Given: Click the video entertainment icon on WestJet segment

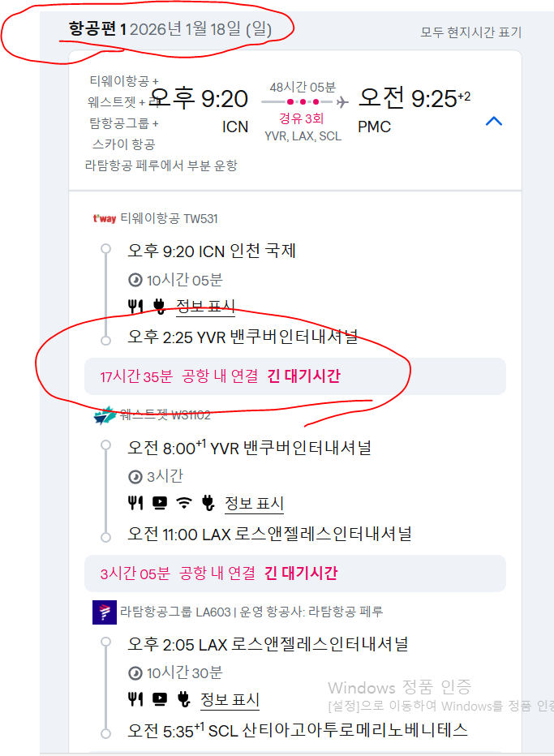Looking at the screenshot, I should pyautogui.click(x=160, y=503).
